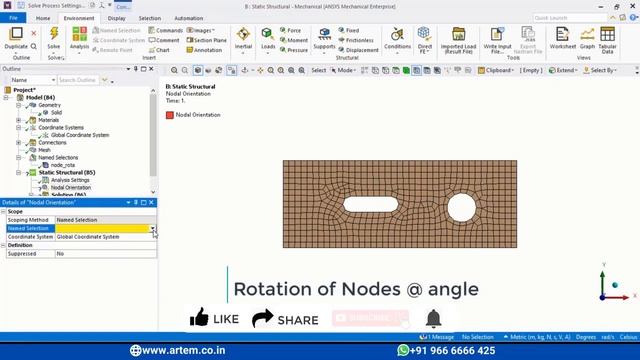Insert a Displacement support
This screenshot has height=360, width=640.
pyautogui.click(x=358, y=50)
